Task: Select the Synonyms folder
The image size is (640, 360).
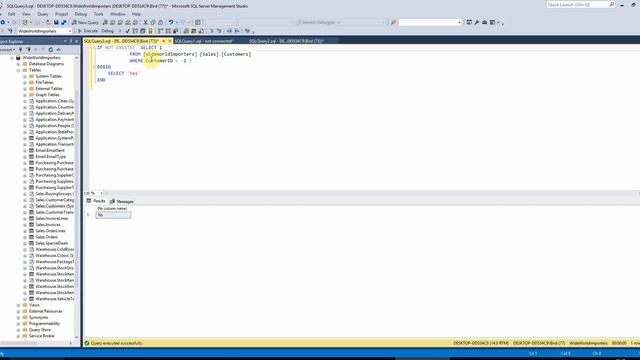Action: tap(38, 318)
